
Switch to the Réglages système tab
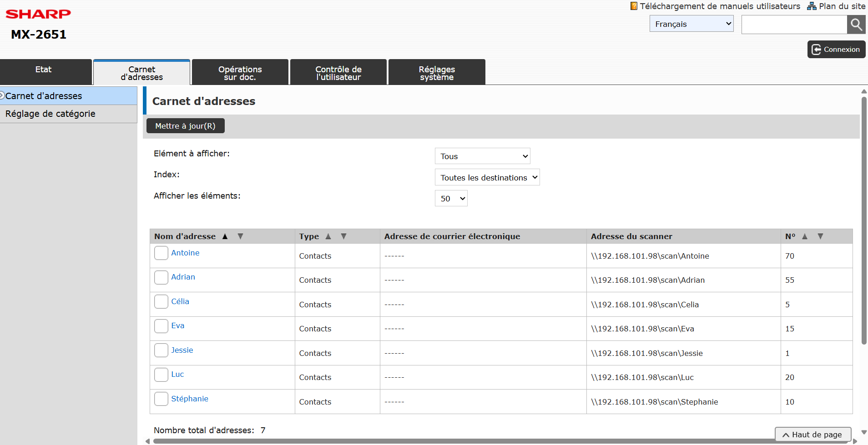(436, 73)
